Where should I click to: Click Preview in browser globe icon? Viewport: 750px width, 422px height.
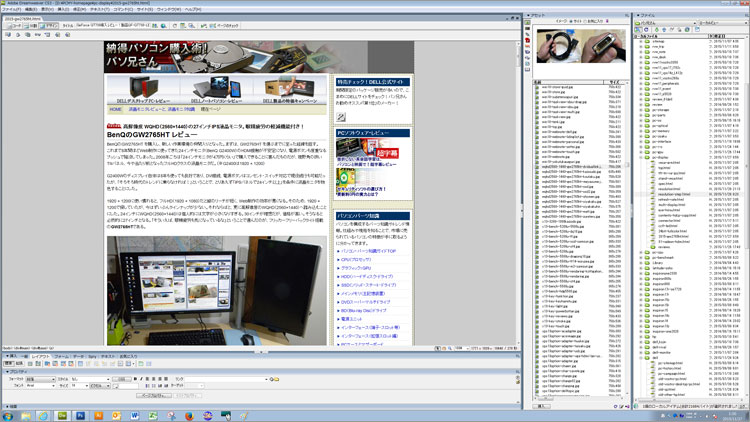click(x=164, y=26)
